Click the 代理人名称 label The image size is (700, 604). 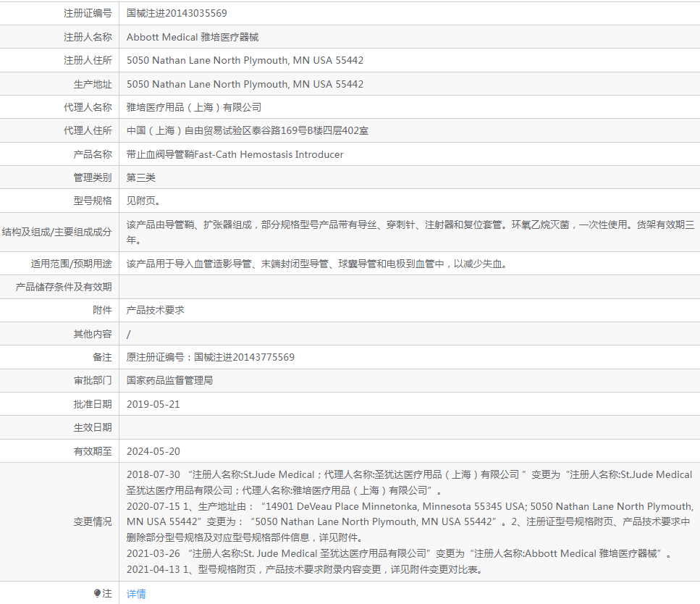(x=88, y=107)
